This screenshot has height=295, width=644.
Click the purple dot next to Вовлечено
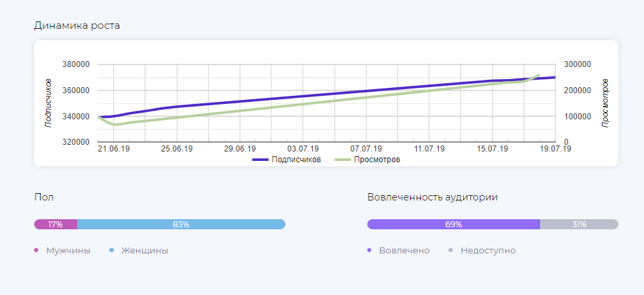pos(369,250)
